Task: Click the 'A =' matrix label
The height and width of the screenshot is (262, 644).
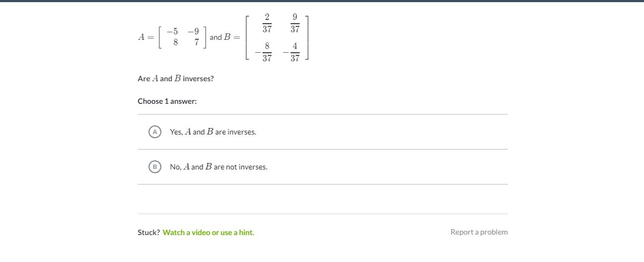Action: (146, 37)
